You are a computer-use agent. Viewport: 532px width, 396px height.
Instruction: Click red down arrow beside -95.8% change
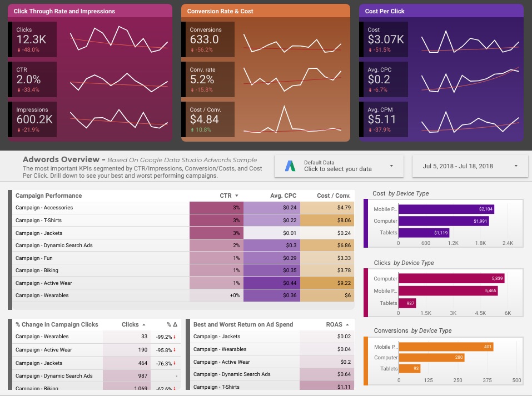[175, 350]
